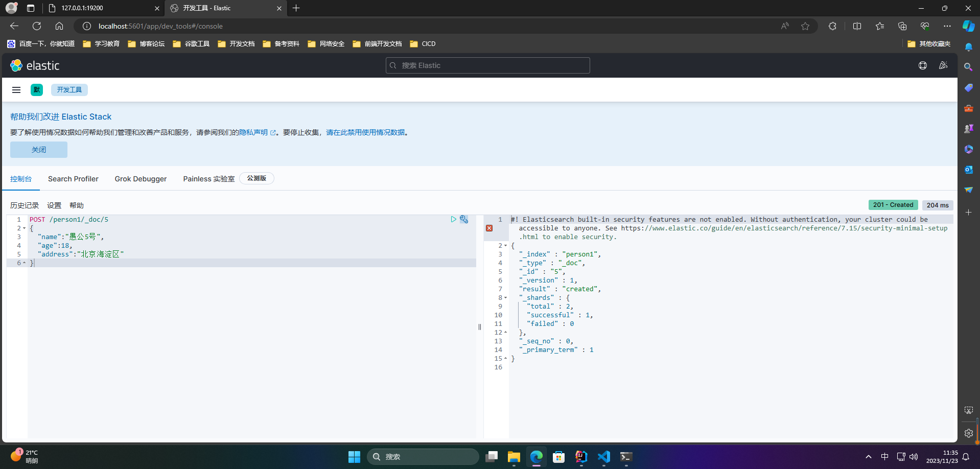Open the newsfeed icon in Elastic header
980x469 pixels.
coord(943,65)
